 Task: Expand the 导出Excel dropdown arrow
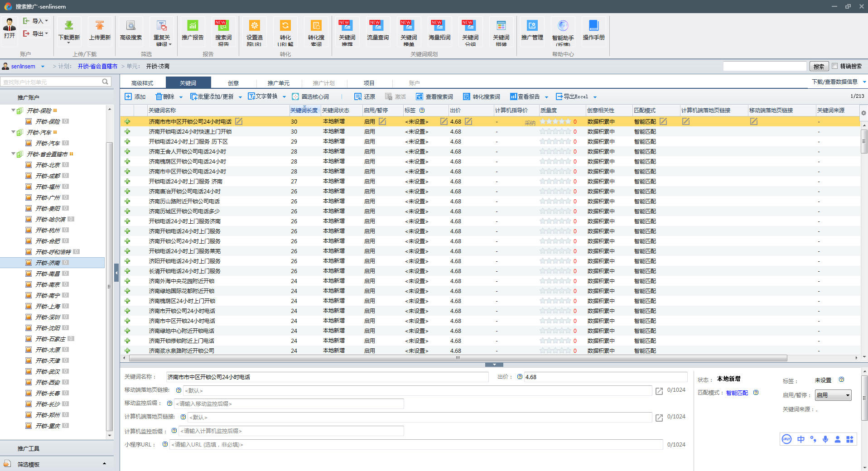coord(595,97)
